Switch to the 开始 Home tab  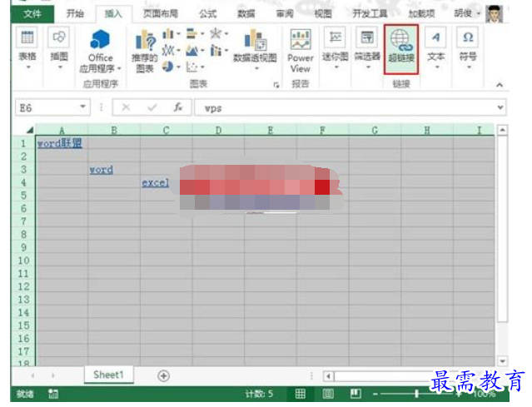(x=75, y=13)
